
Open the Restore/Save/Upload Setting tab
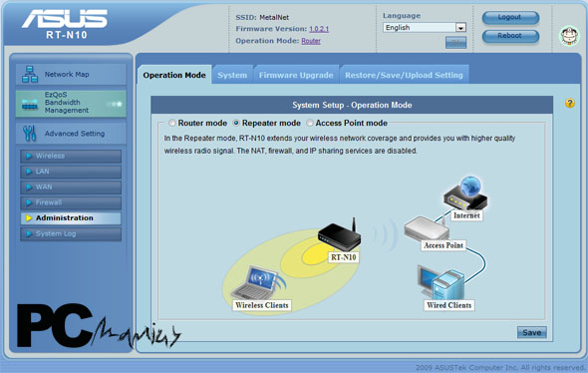point(404,75)
